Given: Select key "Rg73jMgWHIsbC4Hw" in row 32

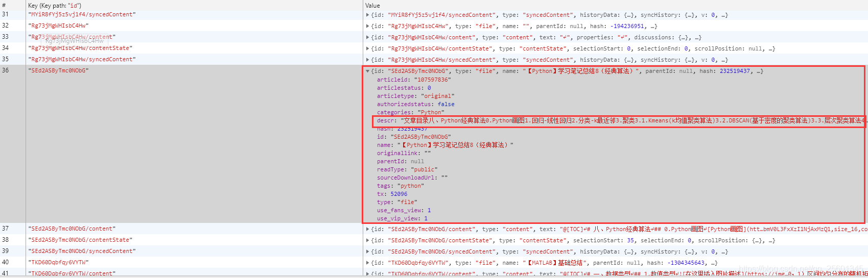Looking at the screenshot, I should pos(58,26).
